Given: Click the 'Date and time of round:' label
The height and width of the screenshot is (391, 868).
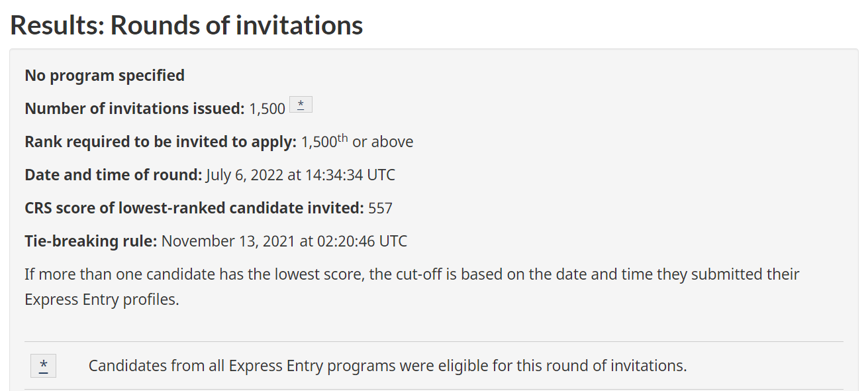Looking at the screenshot, I should tap(113, 175).
